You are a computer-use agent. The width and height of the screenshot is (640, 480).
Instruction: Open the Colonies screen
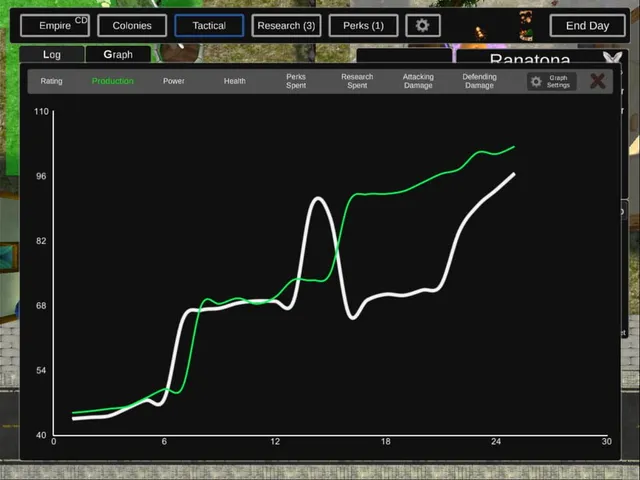pyautogui.click(x=132, y=26)
